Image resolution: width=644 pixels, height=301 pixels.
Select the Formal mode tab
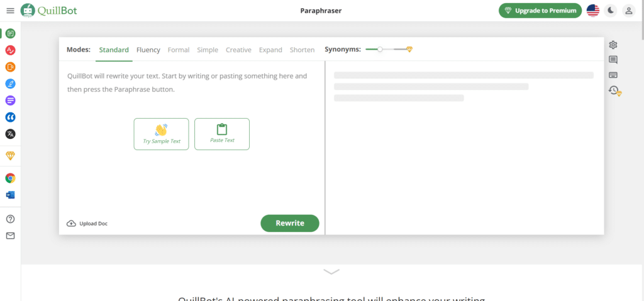[x=179, y=50]
